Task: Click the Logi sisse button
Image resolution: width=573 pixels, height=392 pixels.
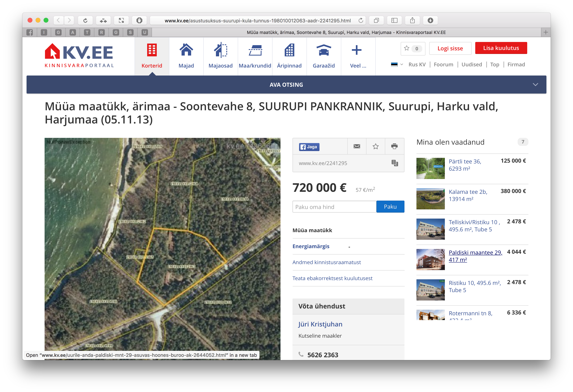Action: [450, 48]
